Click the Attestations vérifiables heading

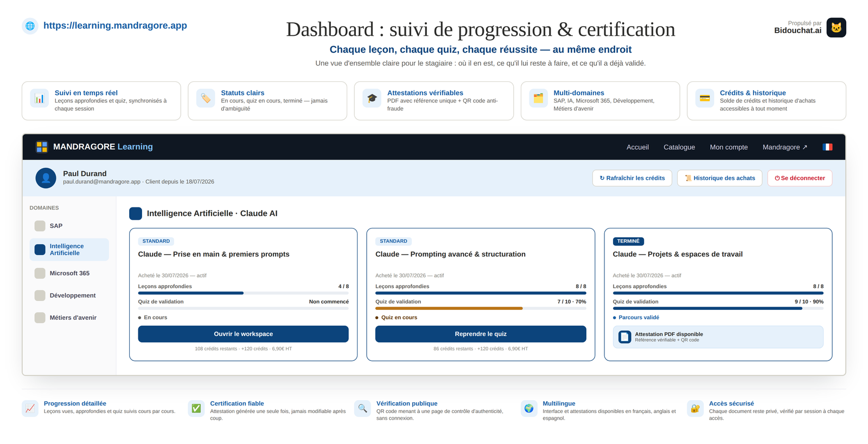point(425,93)
